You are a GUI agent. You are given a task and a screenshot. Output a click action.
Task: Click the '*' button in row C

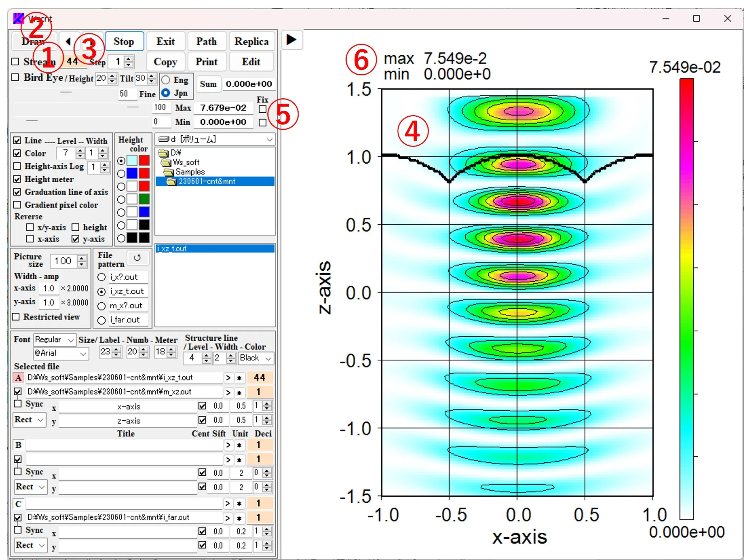click(x=239, y=504)
